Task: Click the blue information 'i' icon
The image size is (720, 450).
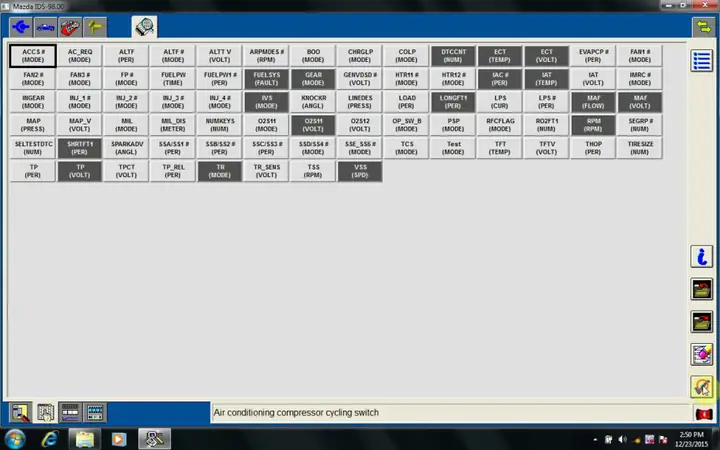Action: coord(702,258)
